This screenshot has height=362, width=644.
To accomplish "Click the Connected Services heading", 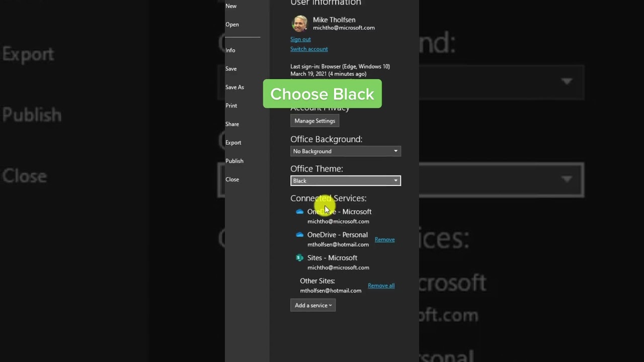I will coord(328,198).
